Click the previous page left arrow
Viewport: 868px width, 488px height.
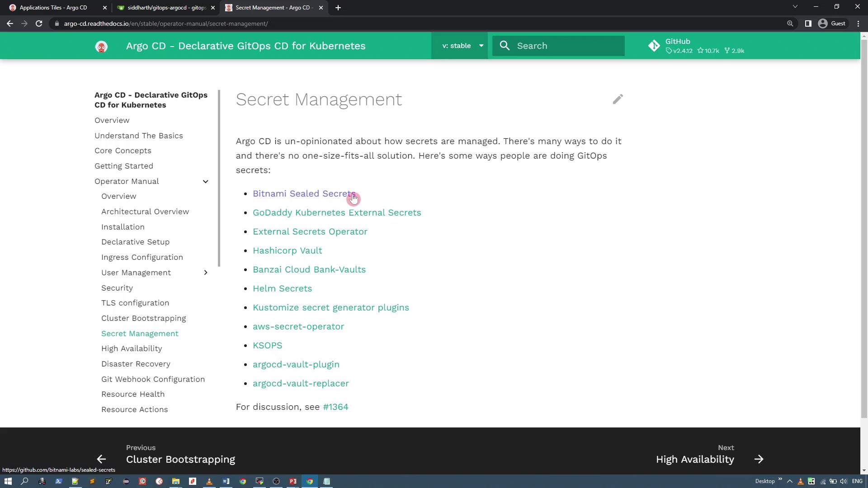click(101, 459)
